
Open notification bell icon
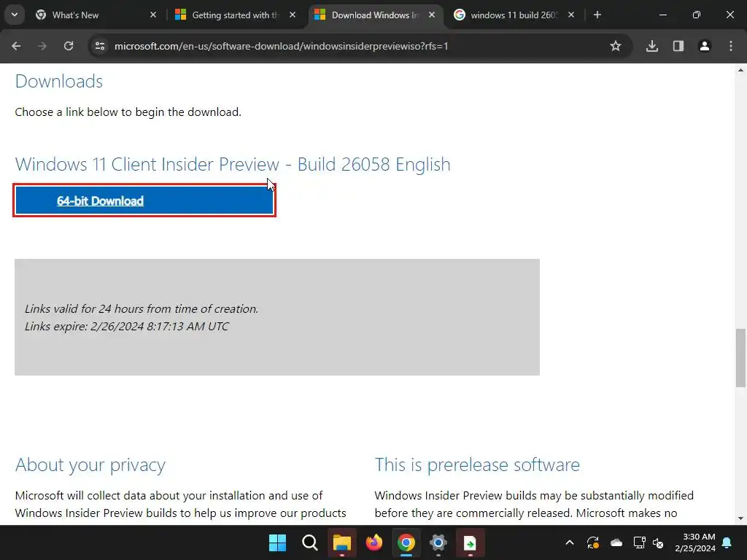pyautogui.click(x=727, y=542)
